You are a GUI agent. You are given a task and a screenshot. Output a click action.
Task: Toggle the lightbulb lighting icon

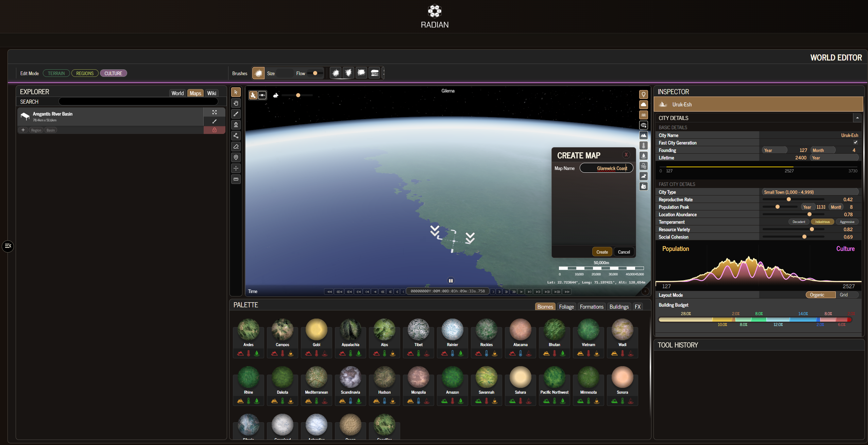[644, 95]
